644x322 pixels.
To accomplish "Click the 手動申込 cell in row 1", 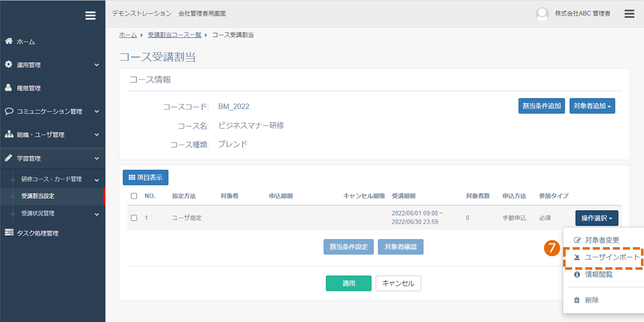I will [x=514, y=218].
